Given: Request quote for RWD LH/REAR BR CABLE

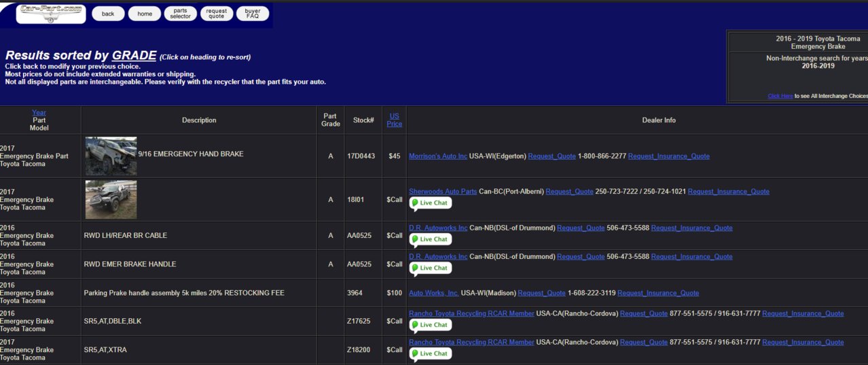Looking at the screenshot, I should tap(581, 228).
